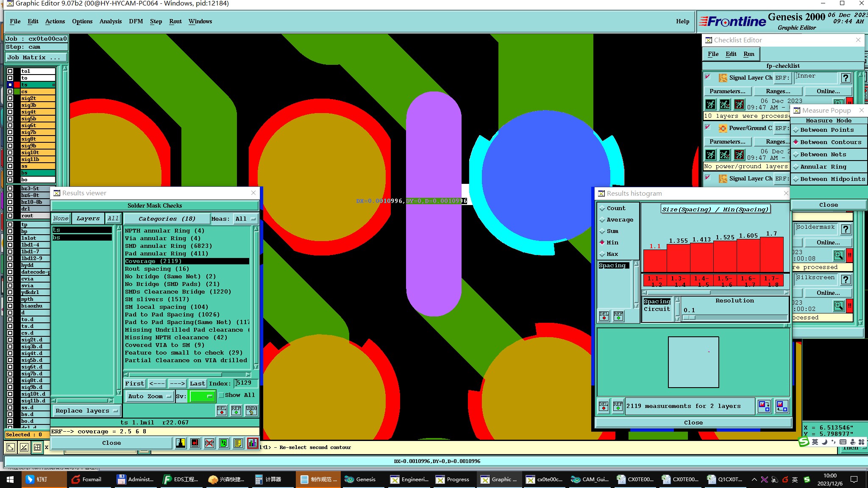Click the magnifier zoom icon in Soldermask checklist
Image resolution: width=868 pixels, height=488 pixels.
coord(838,255)
